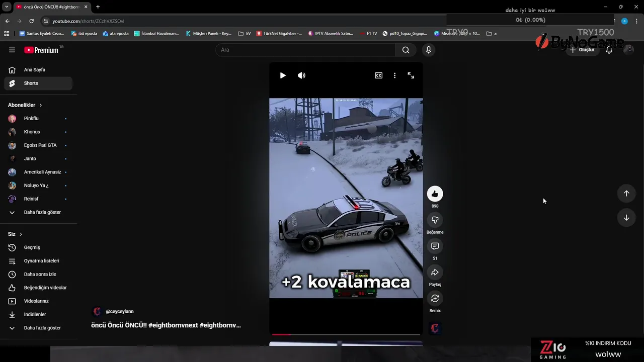Open the EV bookmarks folder
This screenshot has height=362, width=644.
[x=245, y=34]
